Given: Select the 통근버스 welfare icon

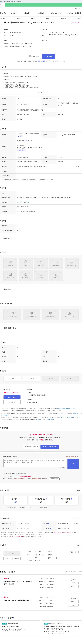Looking at the screenshot, I should tap(10, 263).
